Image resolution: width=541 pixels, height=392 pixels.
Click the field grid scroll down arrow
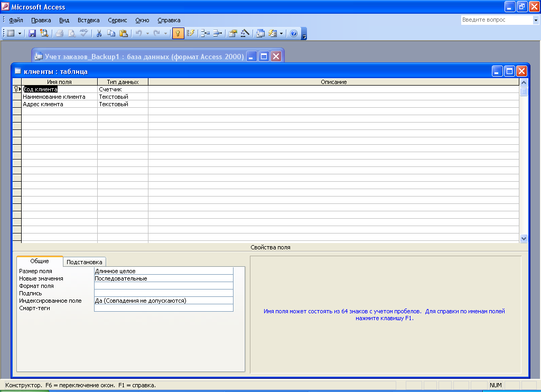tap(524, 238)
